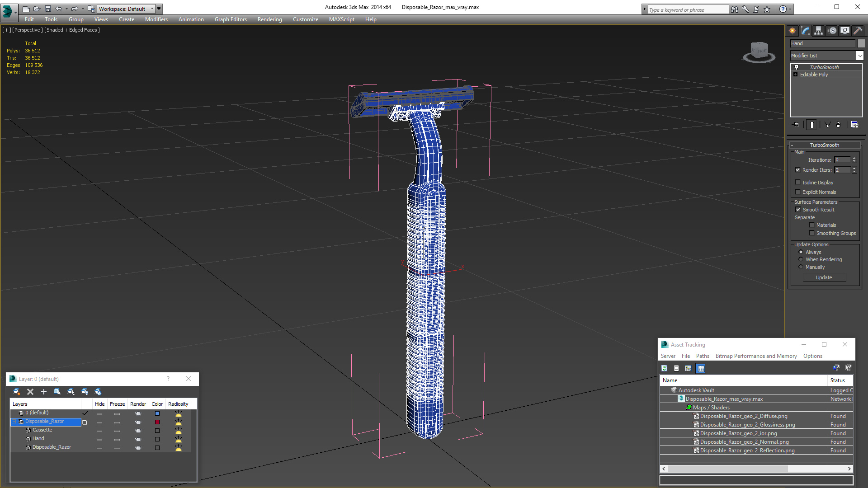This screenshot has height=488, width=868.
Task: Click the Update button in TurboSmooth
Action: pyautogui.click(x=824, y=277)
